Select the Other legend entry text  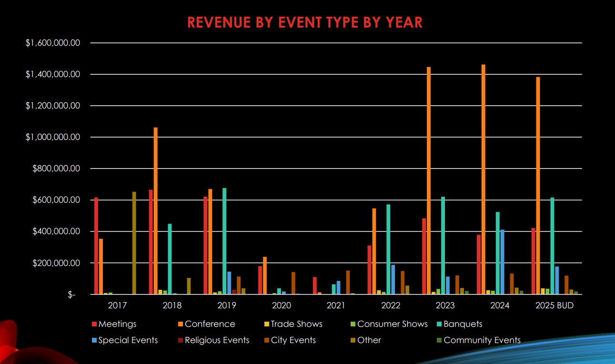point(369,340)
